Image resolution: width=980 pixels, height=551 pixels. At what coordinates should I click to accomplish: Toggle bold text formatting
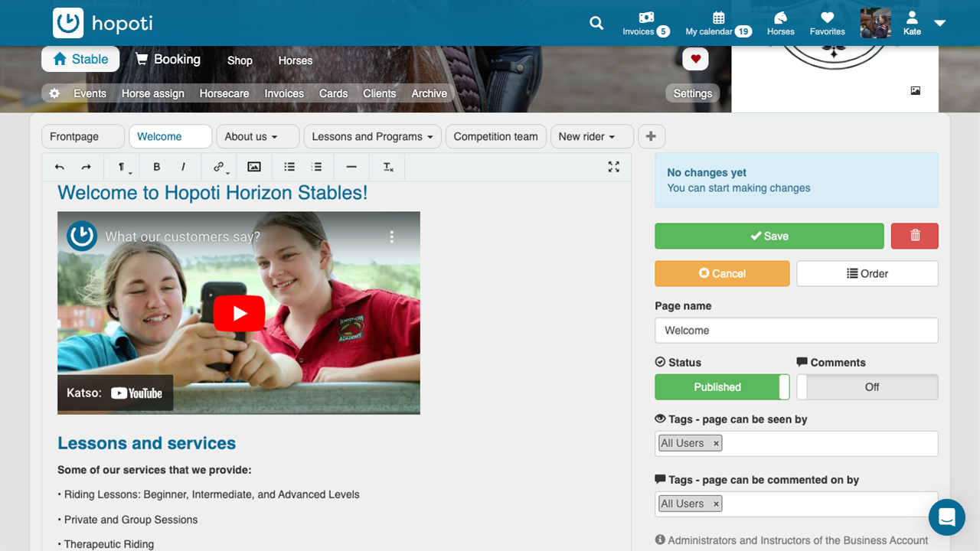pyautogui.click(x=157, y=167)
